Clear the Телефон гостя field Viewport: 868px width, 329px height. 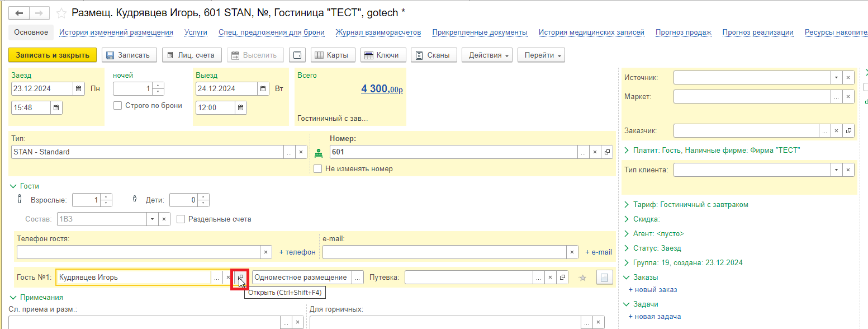pyautogui.click(x=266, y=252)
